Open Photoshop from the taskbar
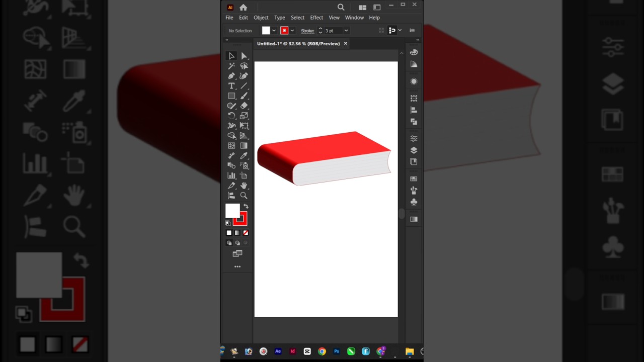 tap(337, 351)
